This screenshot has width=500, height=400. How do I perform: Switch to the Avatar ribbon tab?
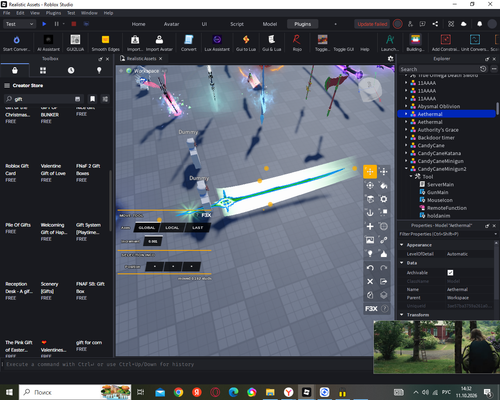tap(171, 24)
